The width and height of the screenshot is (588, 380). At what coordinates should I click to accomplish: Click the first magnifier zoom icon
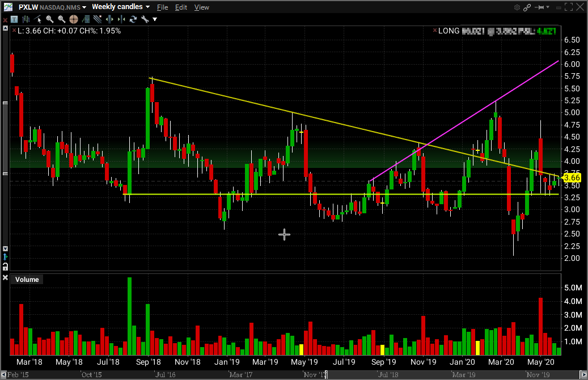[x=50, y=19]
